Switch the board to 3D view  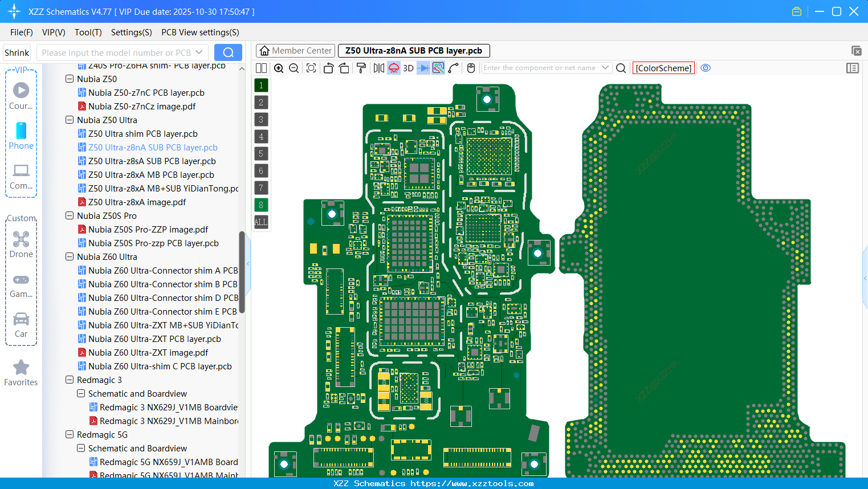[408, 68]
